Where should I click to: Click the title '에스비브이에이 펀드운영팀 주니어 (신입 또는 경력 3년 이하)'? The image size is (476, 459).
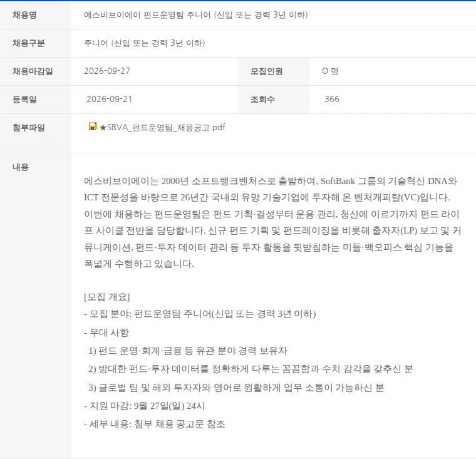point(196,15)
